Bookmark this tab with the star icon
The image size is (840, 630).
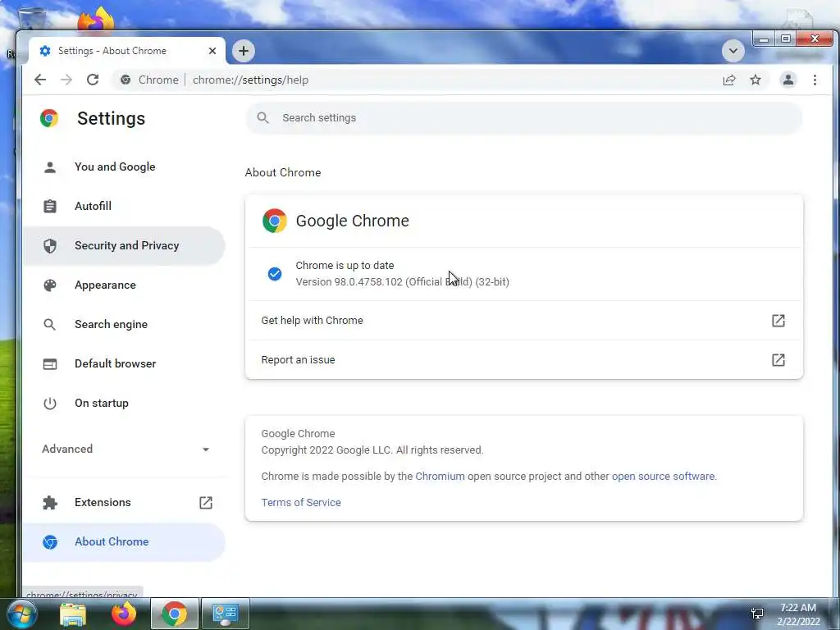(x=756, y=80)
